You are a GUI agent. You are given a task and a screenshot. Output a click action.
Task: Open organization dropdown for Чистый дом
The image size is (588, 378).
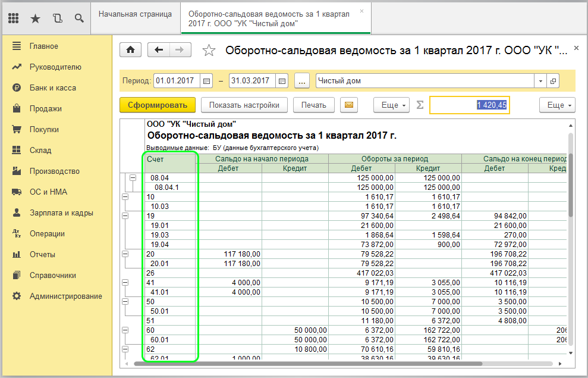540,81
